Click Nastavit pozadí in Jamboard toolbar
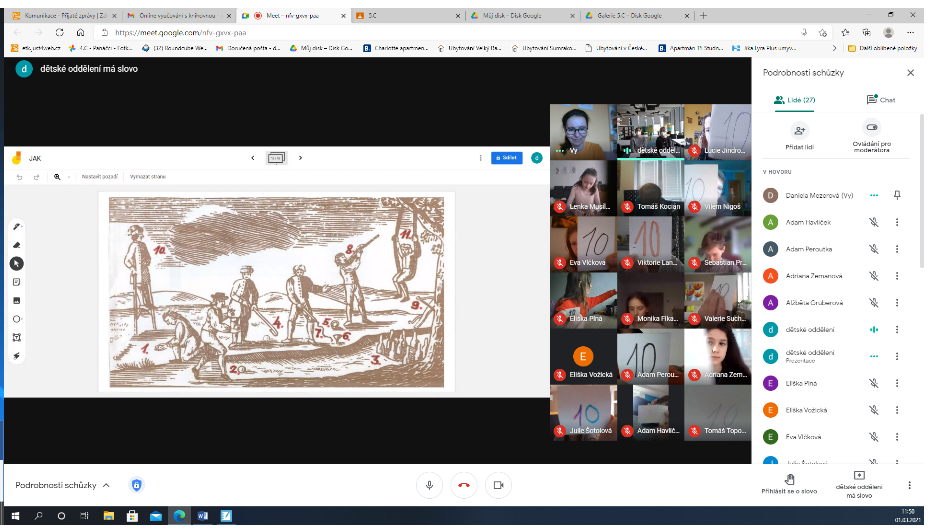The width and height of the screenshot is (938, 530). pyautogui.click(x=100, y=176)
